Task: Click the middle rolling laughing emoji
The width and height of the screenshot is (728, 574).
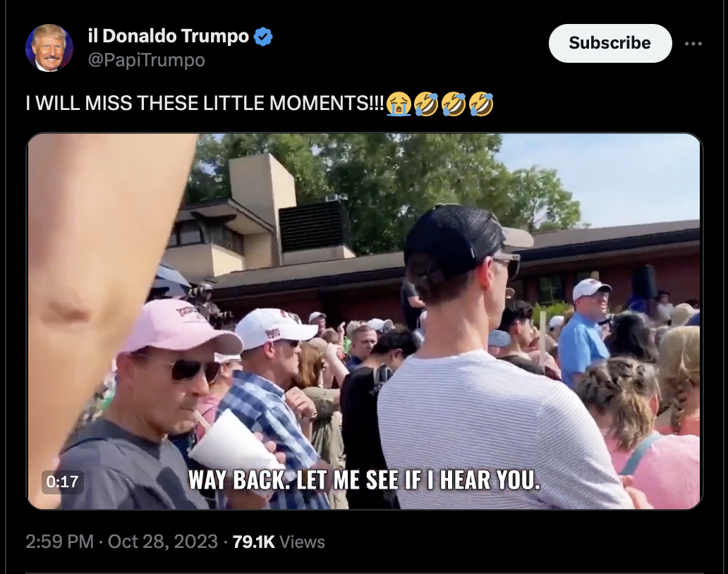Action: [x=454, y=104]
